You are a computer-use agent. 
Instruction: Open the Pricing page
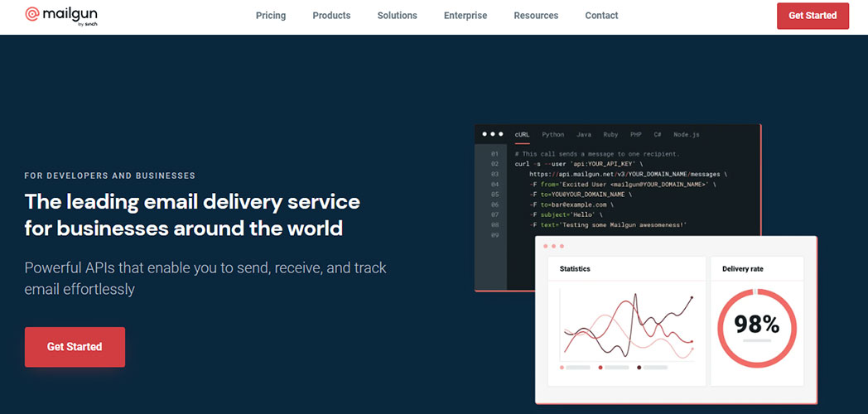pos(271,16)
